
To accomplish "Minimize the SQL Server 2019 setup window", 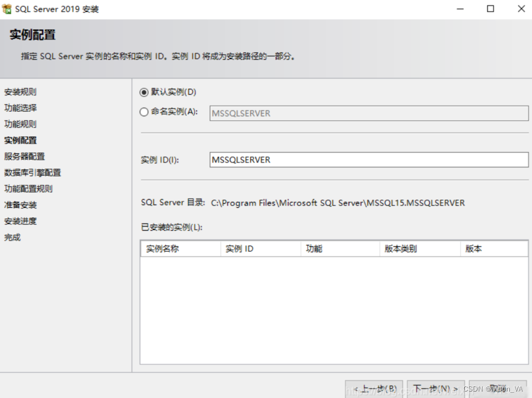I will (x=460, y=9).
